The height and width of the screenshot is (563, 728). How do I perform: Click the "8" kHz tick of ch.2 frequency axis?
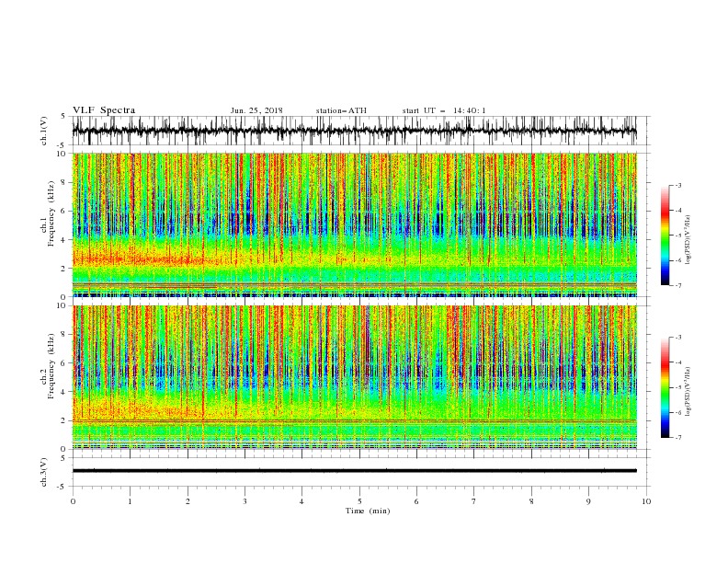point(64,335)
